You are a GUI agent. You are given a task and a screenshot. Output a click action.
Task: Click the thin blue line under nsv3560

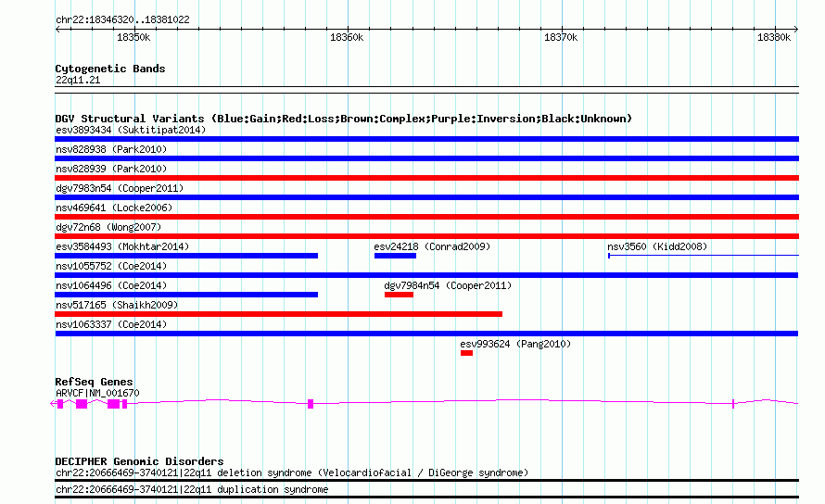(704, 256)
